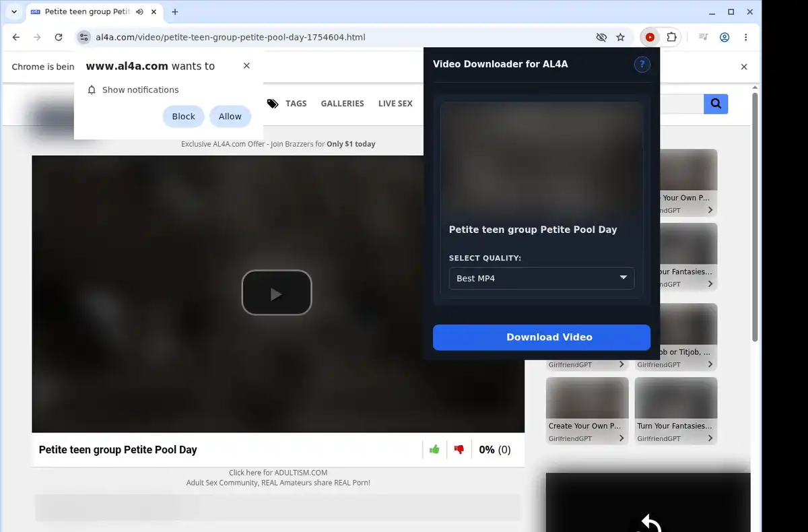This screenshot has width=808, height=532.
Task: Toggle the tracking protection eye icon
Action: point(601,37)
